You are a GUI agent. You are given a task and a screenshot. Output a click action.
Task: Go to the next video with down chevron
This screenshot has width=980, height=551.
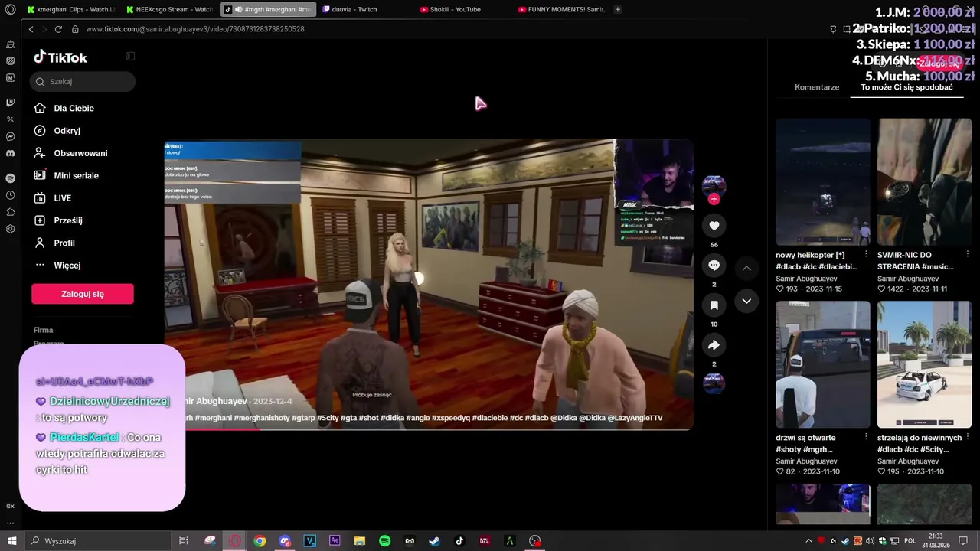tap(746, 302)
